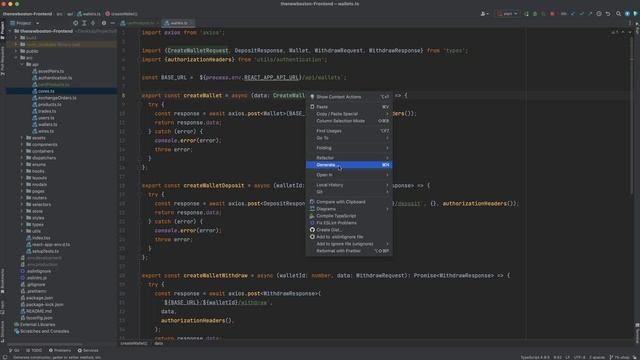The width and height of the screenshot is (640, 360).
Task: Expand the Open In submenu
Action: click(x=349, y=175)
